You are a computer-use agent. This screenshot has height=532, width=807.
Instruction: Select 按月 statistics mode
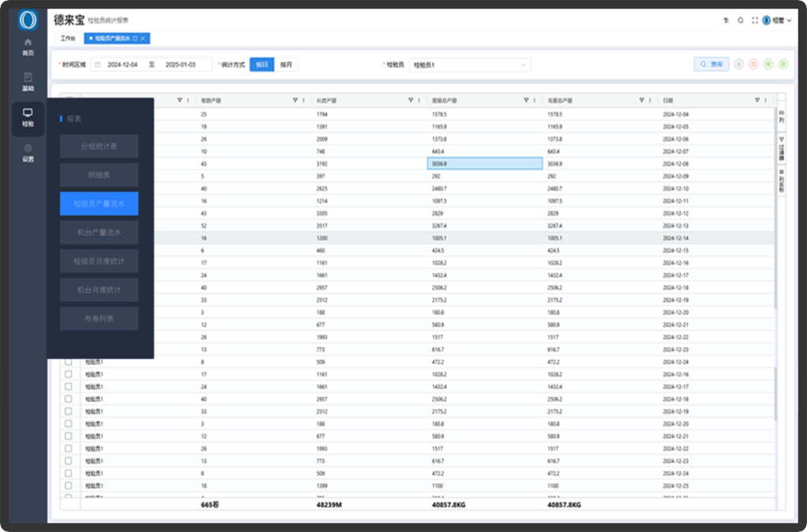point(286,65)
